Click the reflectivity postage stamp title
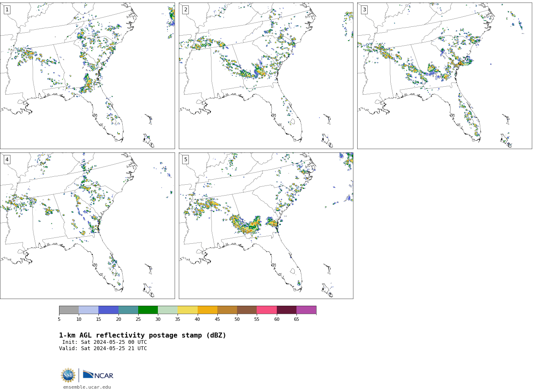536x392 pixels. 142,335
